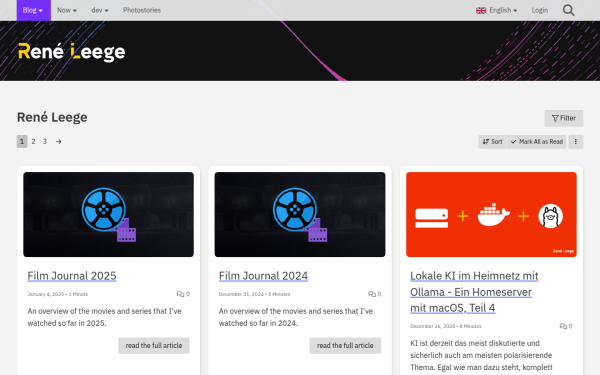Click the René Leege site logo
Screen dimensions: 600x375
[72, 52]
